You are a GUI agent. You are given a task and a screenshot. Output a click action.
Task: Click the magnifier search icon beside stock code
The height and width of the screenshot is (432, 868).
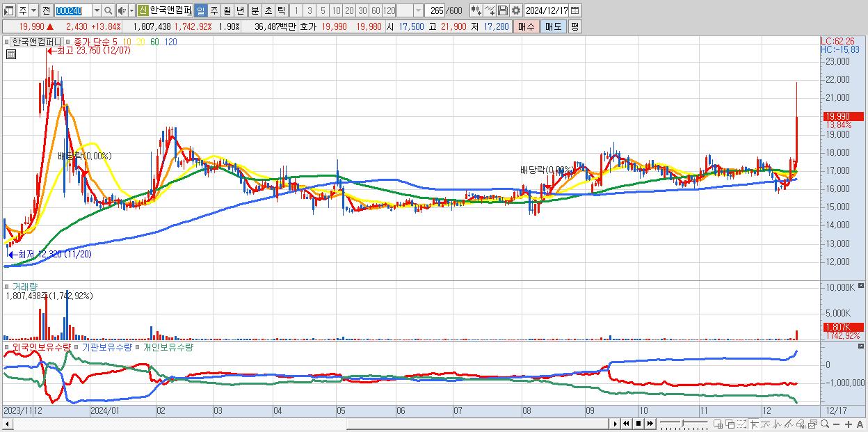coord(108,10)
